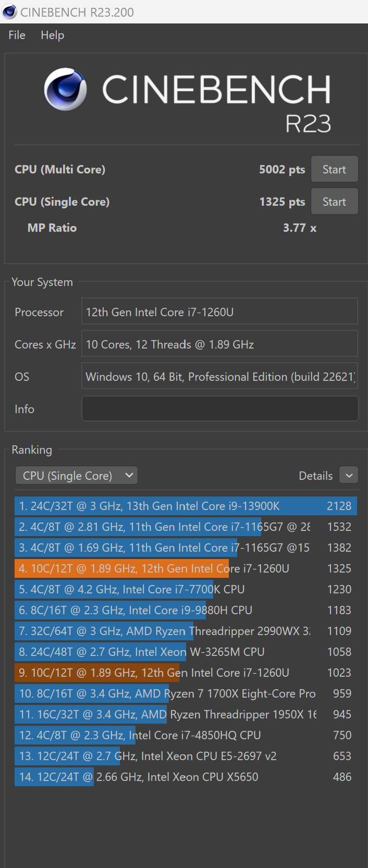
Task: Select the Threadripper 2990WX ranking row
Action: pyautogui.click(x=185, y=631)
